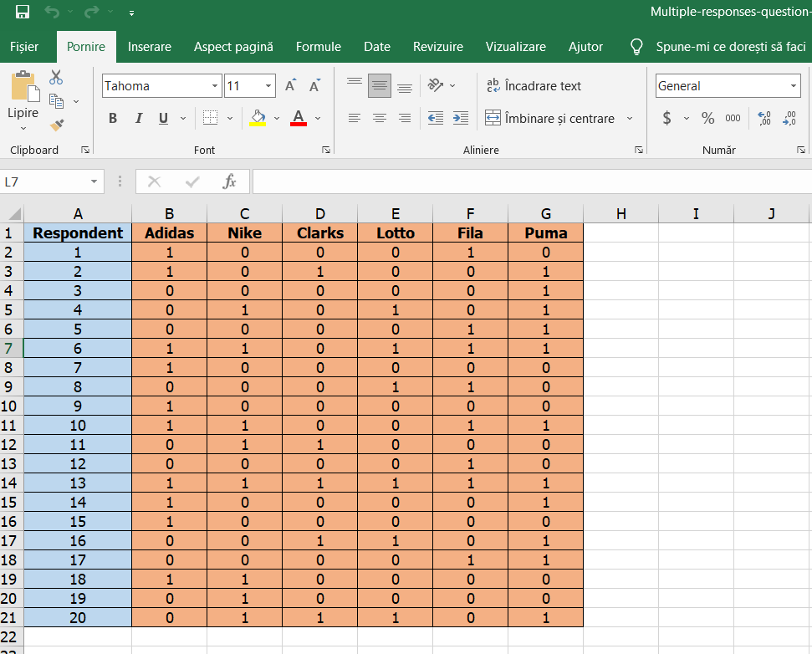Click the Decrease Decimal icon

(789, 119)
